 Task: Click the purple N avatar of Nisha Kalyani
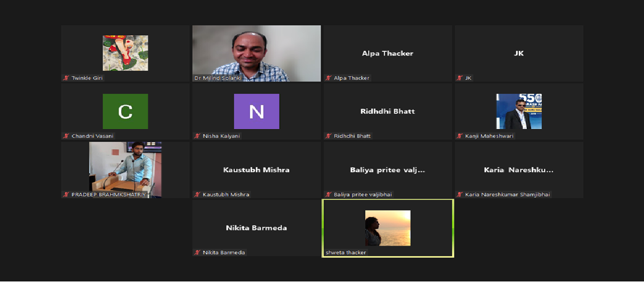[256, 111]
